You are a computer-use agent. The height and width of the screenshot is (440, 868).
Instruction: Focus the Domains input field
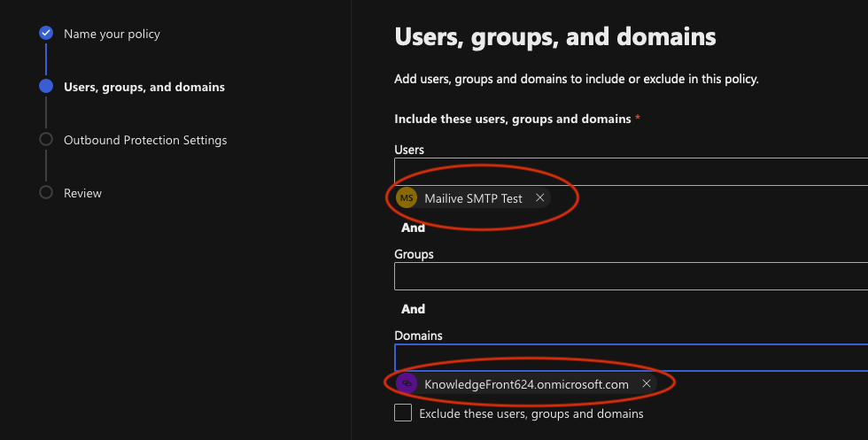(x=631, y=358)
